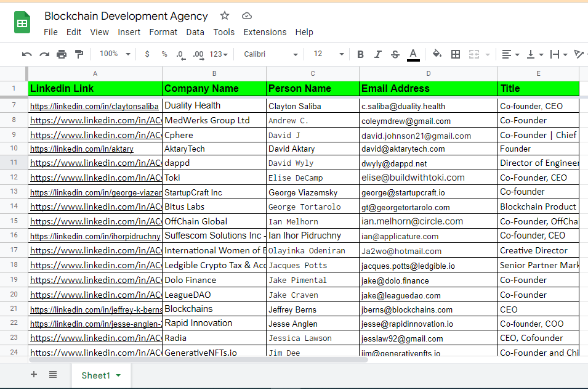Open the ihorpidruchny LinkedIn link
This screenshot has height=389, width=588.
[x=95, y=237]
